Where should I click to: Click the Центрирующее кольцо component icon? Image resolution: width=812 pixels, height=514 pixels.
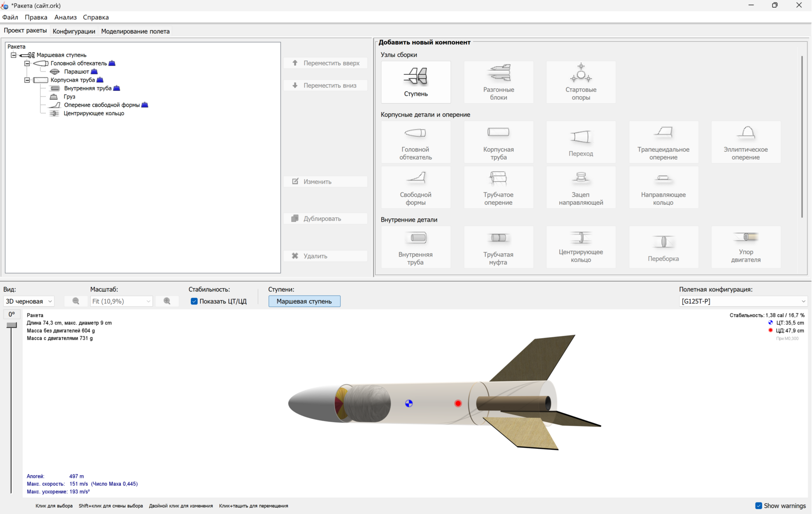[581, 247]
